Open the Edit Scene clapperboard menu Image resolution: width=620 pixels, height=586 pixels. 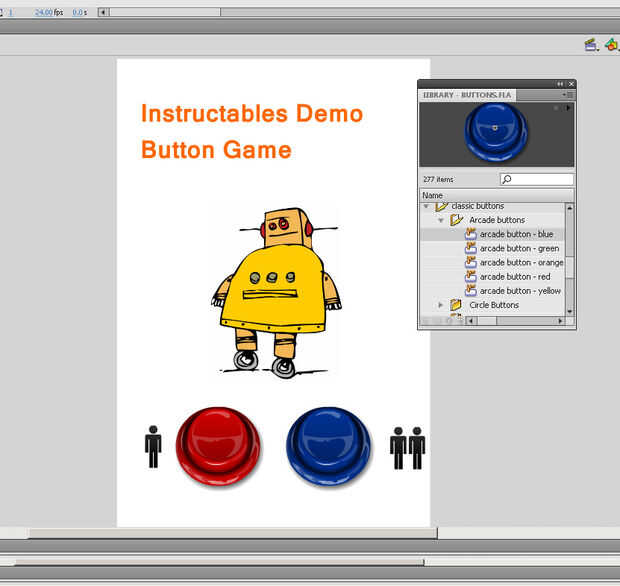pyautogui.click(x=591, y=45)
